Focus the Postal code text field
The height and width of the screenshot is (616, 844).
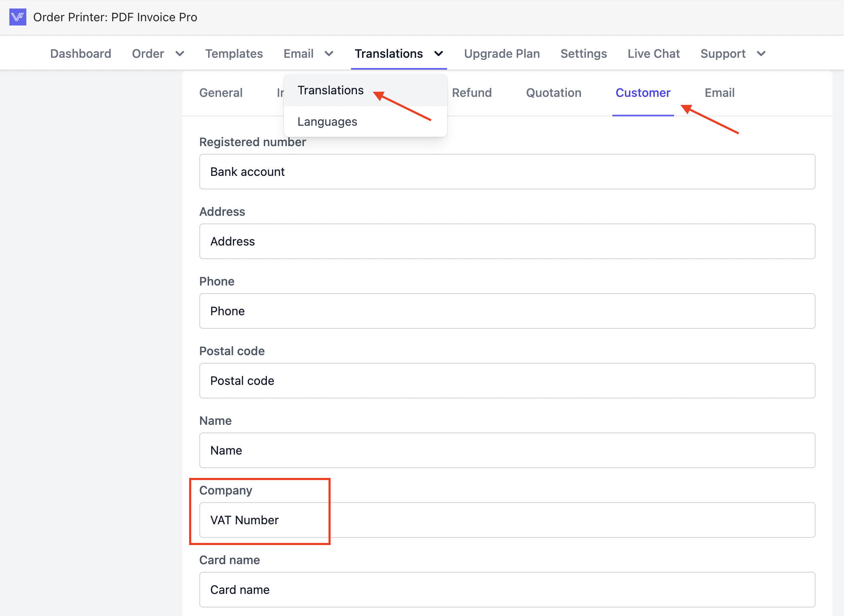point(507,381)
